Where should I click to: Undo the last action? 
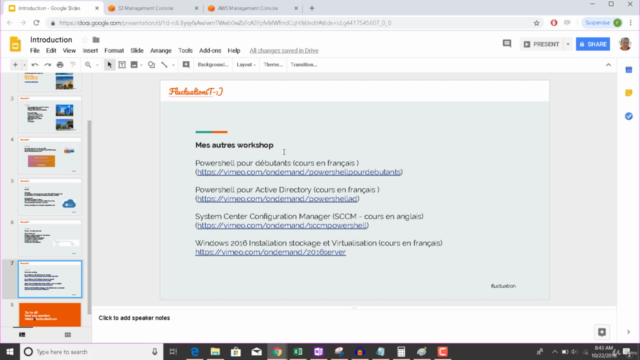[x=35, y=64]
